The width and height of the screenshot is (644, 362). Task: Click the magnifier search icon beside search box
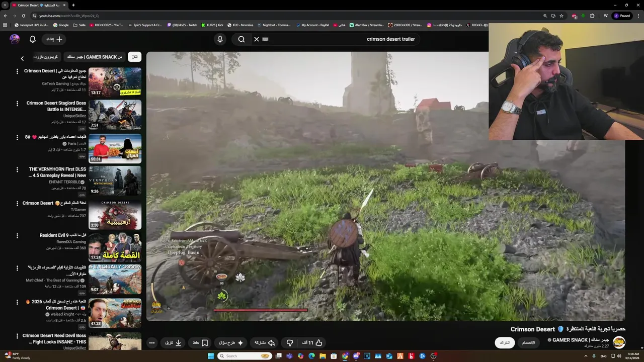click(x=242, y=39)
